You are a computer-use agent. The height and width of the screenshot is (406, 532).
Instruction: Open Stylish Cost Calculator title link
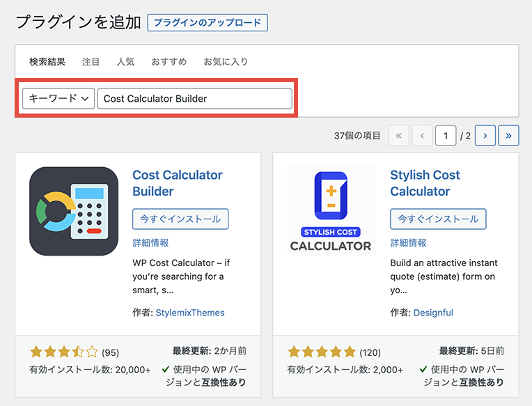click(425, 183)
